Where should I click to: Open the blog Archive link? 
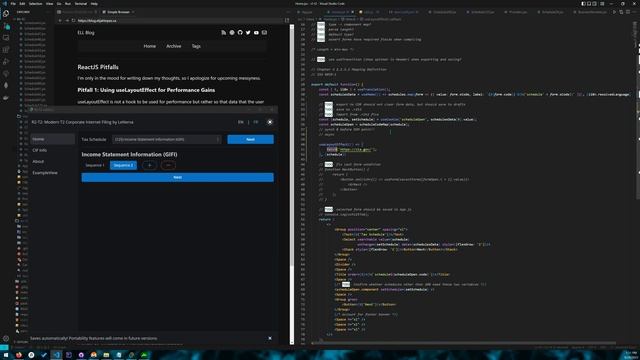coord(173,46)
